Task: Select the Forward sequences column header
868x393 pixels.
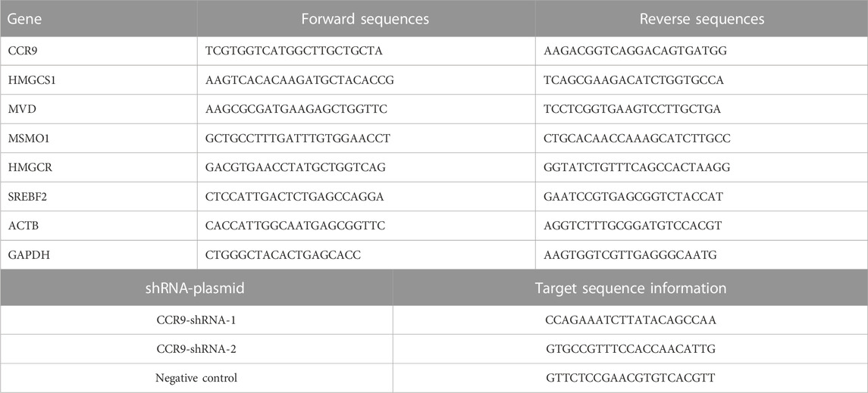Action: (365, 19)
